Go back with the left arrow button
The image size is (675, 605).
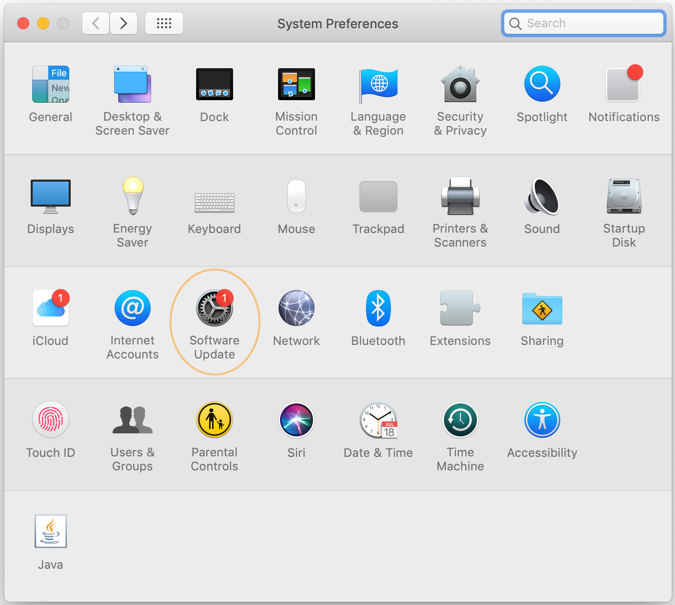pos(96,23)
